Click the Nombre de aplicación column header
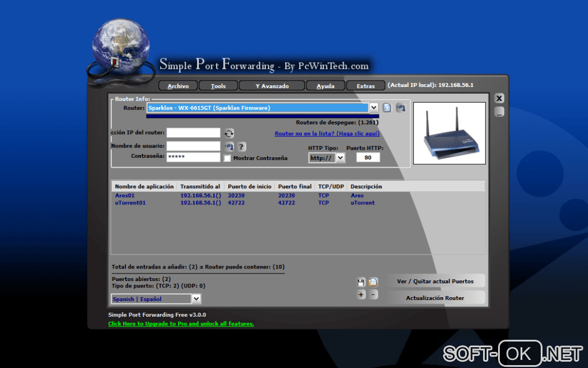This screenshot has height=368, width=588. (144, 186)
